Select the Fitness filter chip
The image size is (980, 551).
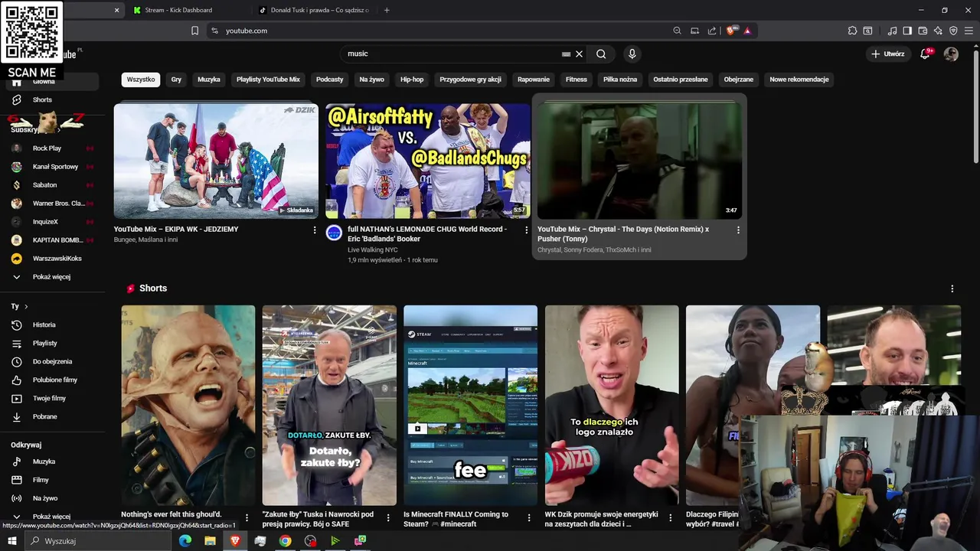pyautogui.click(x=577, y=80)
